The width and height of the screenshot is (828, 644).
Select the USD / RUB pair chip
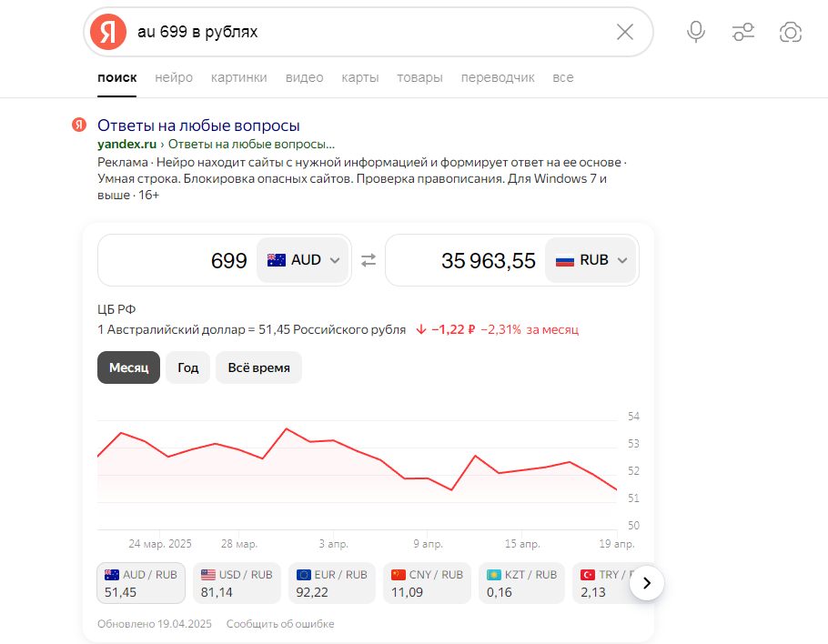pos(237,583)
